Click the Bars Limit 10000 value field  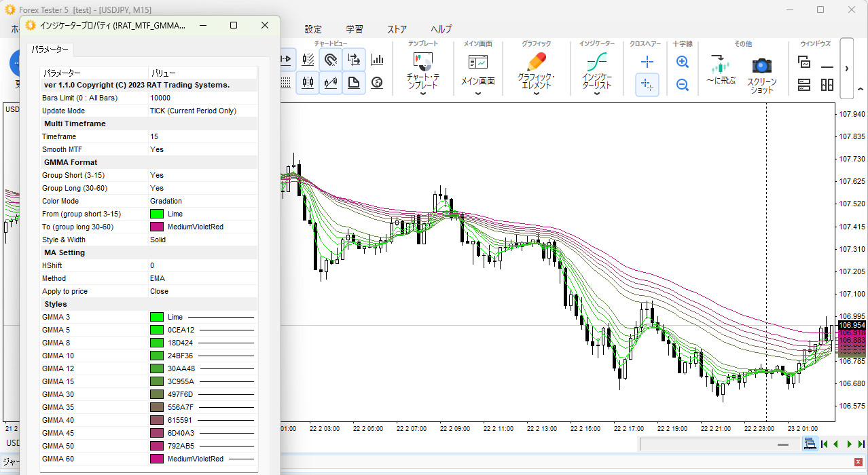point(162,98)
